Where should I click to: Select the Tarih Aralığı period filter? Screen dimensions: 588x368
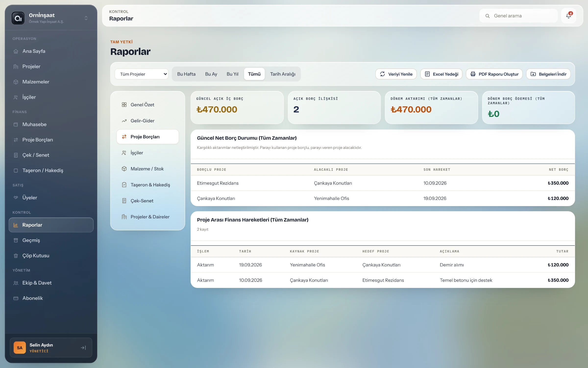coord(283,74)
